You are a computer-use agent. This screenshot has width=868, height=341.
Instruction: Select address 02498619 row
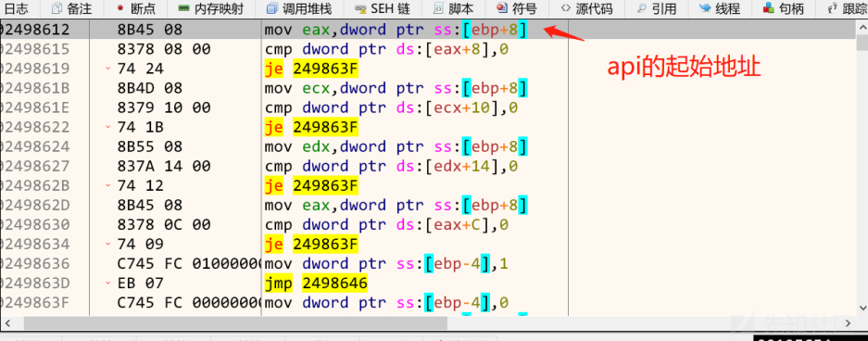coord(35,69)
